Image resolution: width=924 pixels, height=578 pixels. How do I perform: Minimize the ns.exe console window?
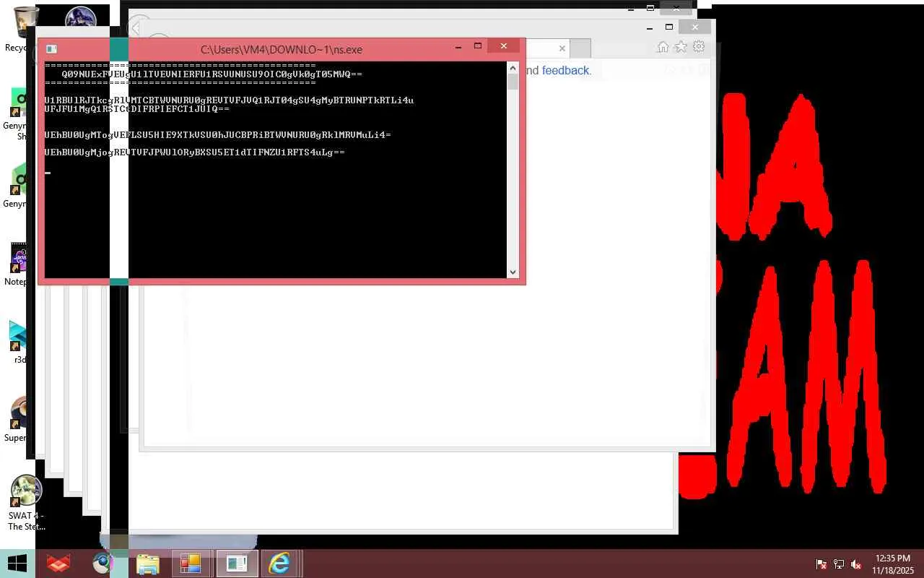[x=458, y=47]
